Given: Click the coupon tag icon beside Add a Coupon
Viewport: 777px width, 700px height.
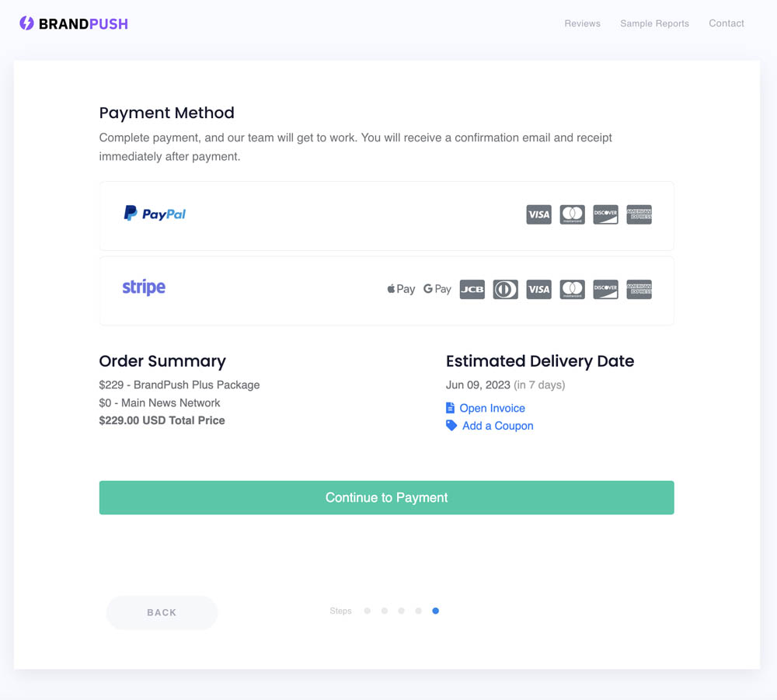Looking at the screenshot, I should click(451, 425).
